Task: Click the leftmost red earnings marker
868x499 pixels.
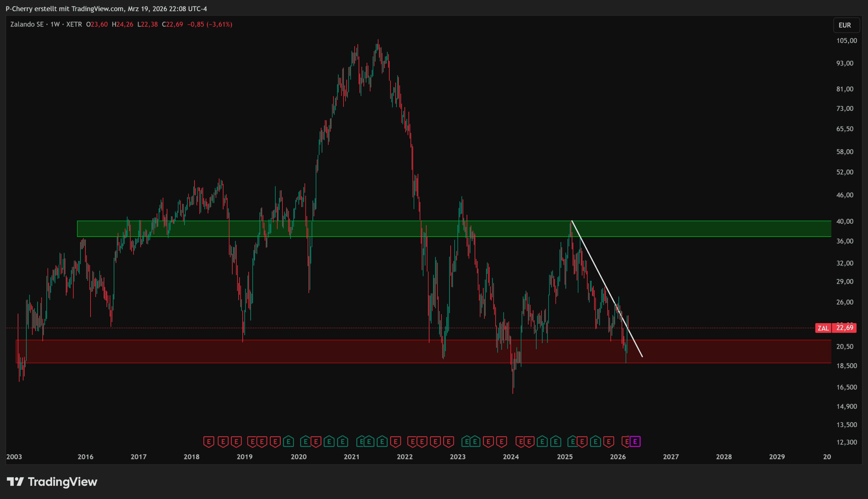Action: pos(209,441)
